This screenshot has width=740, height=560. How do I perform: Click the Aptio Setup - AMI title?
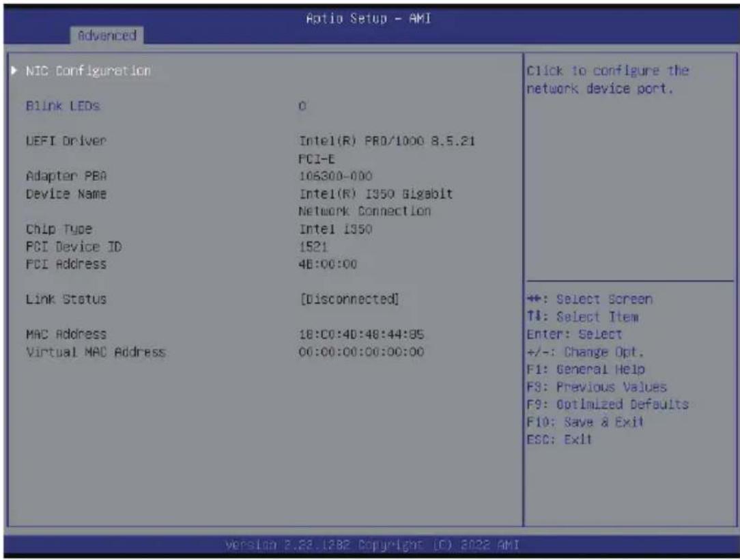click(369, 18)
